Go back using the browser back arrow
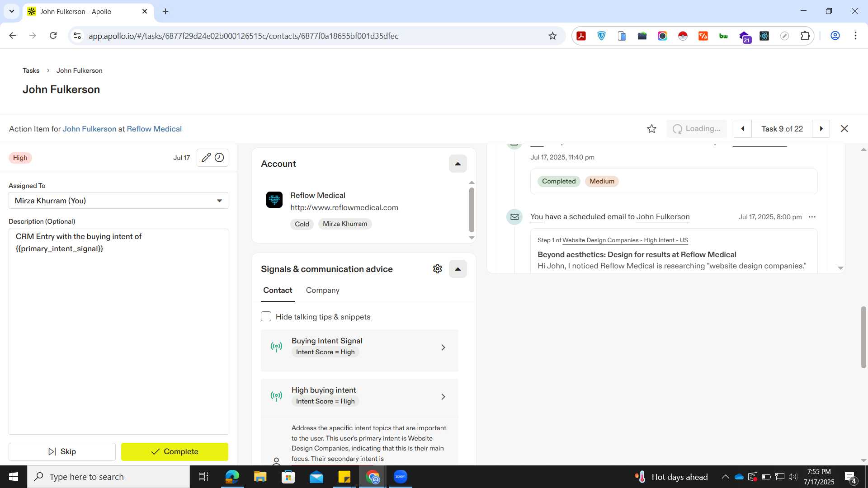 point(13,36)
